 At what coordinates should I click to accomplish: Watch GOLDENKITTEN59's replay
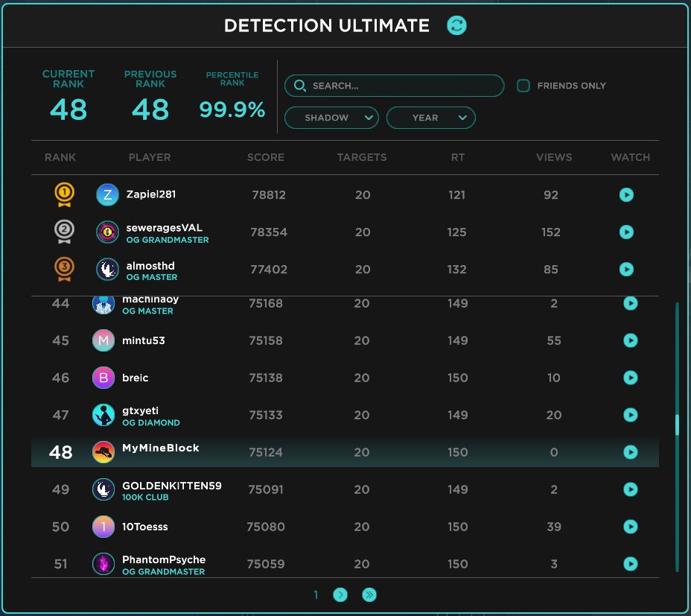pyautogui.click(x=630, y=489)
